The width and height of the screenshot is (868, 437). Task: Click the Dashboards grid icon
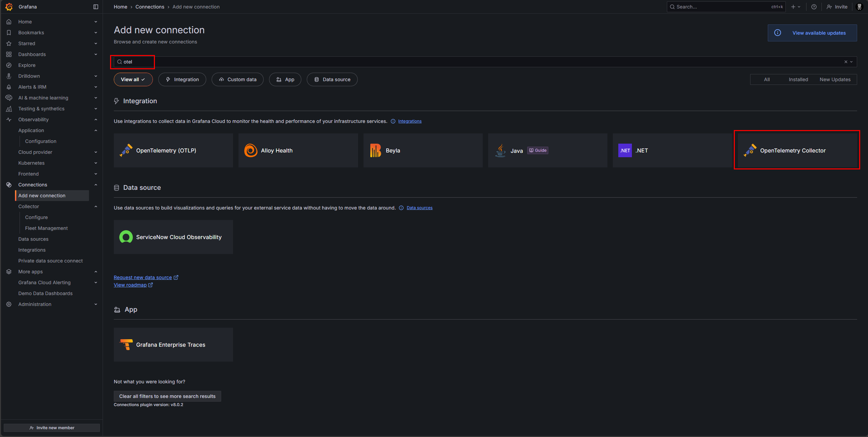(9, 54)
